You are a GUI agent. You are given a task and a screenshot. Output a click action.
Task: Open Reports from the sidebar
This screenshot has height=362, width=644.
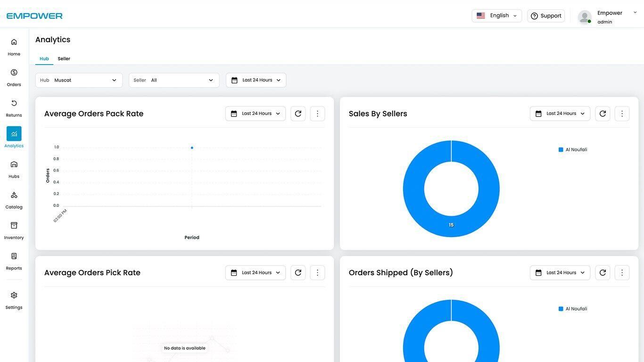point(14,261)
